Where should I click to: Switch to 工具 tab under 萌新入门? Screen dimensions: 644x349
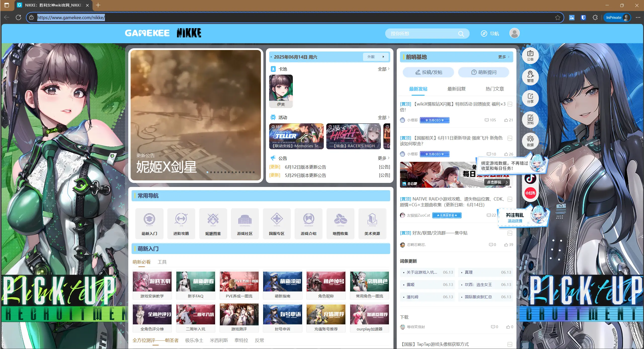coord(162,262)
